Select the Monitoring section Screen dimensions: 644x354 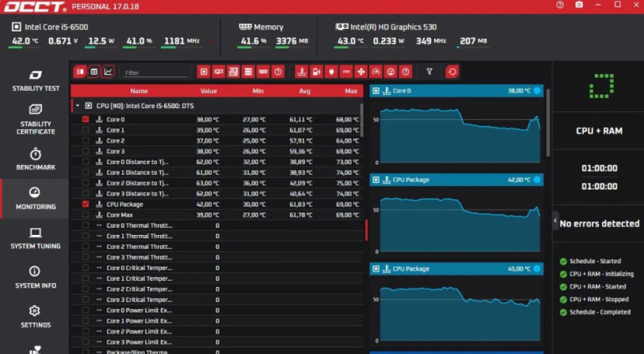(36, 199)
